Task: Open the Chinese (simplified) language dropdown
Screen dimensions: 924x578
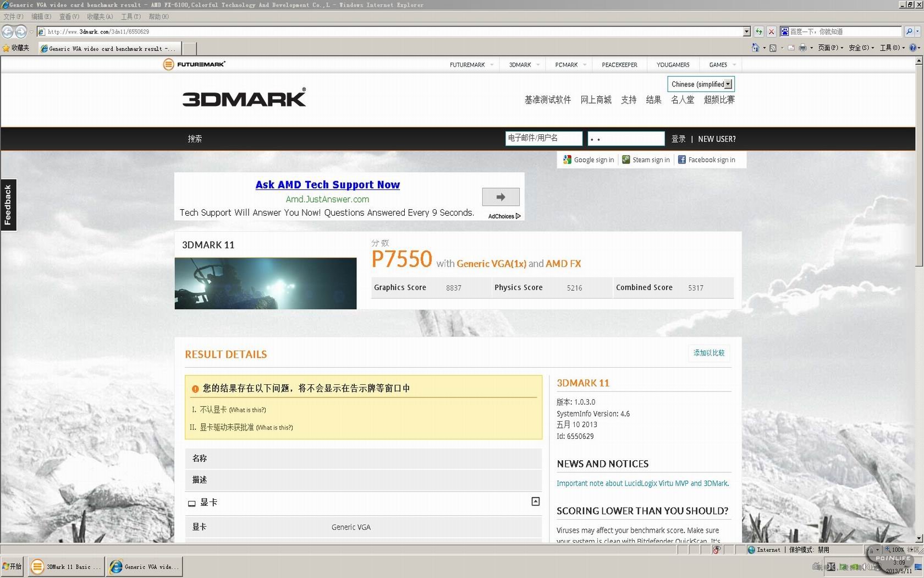Action: (x=701, y=84)
